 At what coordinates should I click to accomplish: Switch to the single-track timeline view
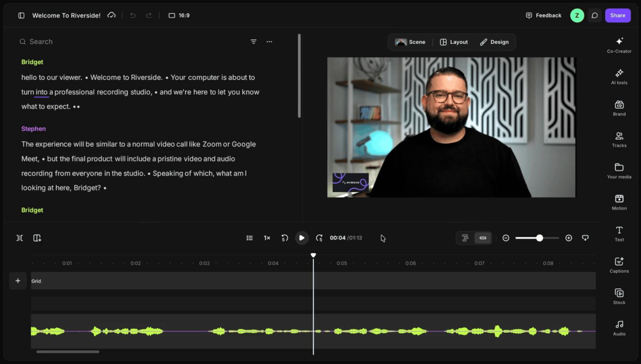[483, 238]
